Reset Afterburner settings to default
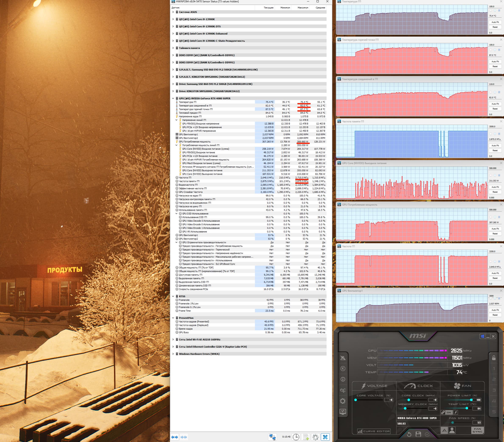Image resolution: width=504 pixels, height=442 pixels. [409, 434]
